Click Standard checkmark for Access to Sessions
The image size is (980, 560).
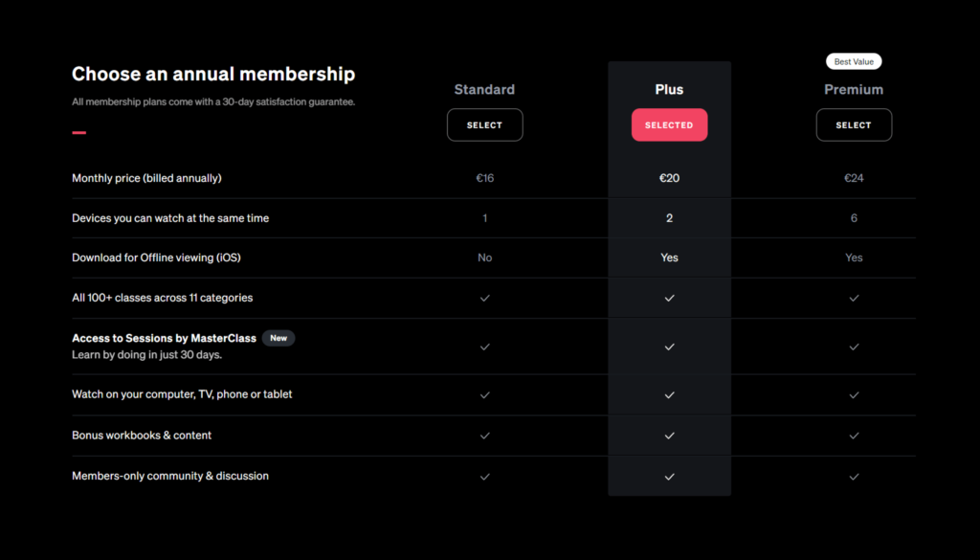click(x=485, y=347)
